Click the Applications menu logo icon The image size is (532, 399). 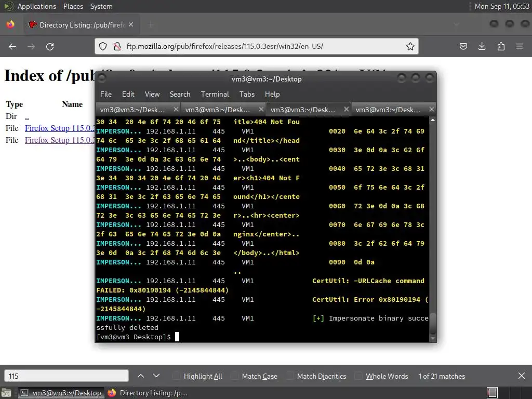(8, 6)
